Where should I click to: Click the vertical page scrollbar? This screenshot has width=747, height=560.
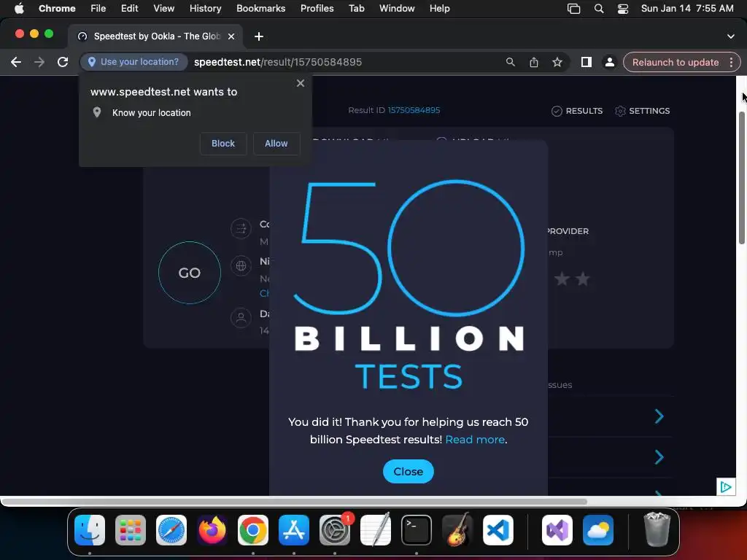tap(741, 179)
